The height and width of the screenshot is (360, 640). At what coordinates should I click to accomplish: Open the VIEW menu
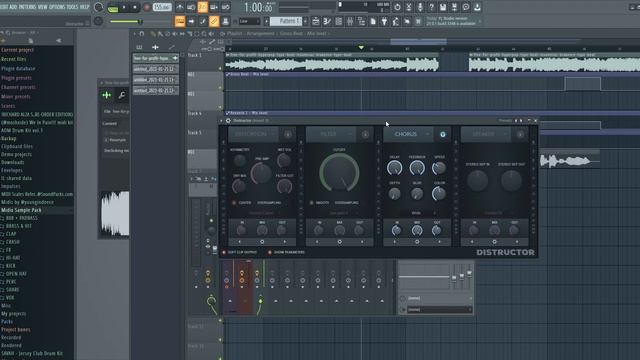coord(42,7)
